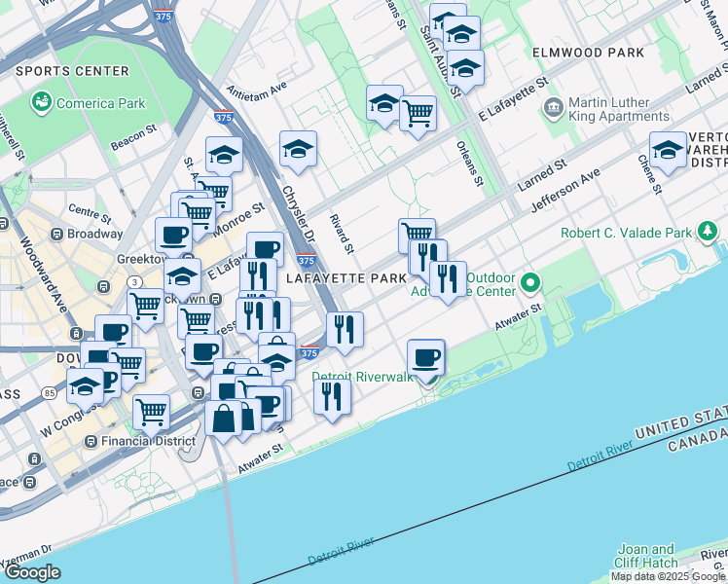Select the Martin Luther King Apartments marker icon
This screenshot has width=728, height=584.
tap(554, 109)
